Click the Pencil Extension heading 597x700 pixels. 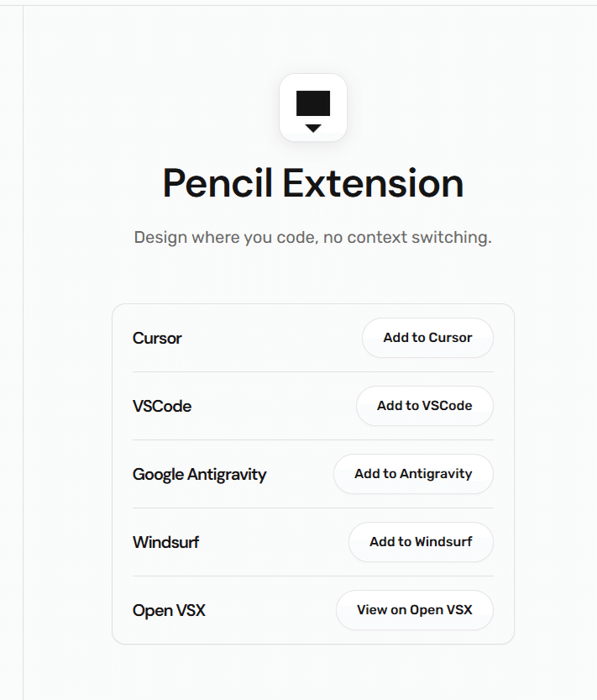point(312,183)
